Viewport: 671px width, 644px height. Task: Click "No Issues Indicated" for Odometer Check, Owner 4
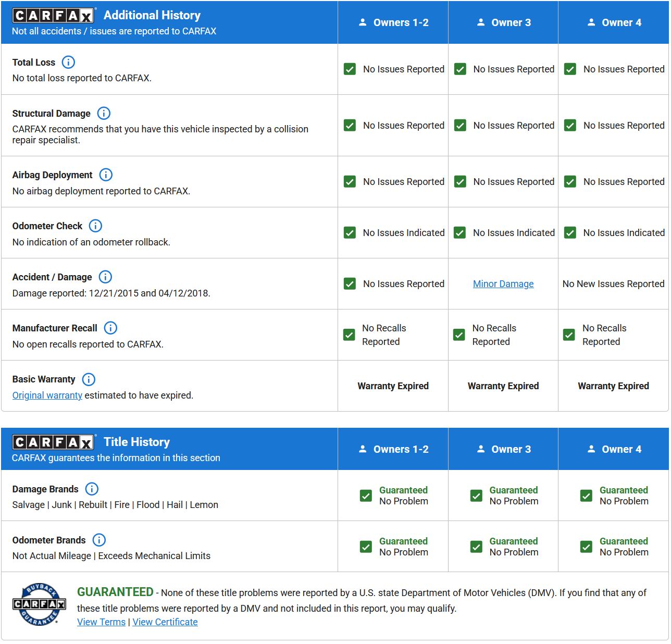[624, 233]
